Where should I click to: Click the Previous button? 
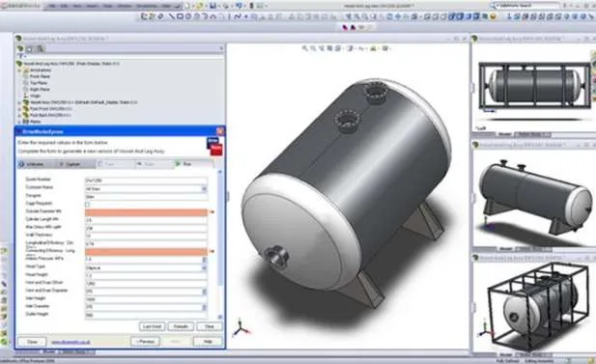point(145,342)
